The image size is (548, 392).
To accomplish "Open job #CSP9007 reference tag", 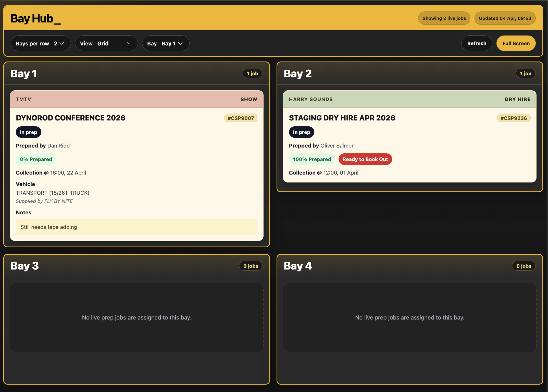I will pos(240,118).
